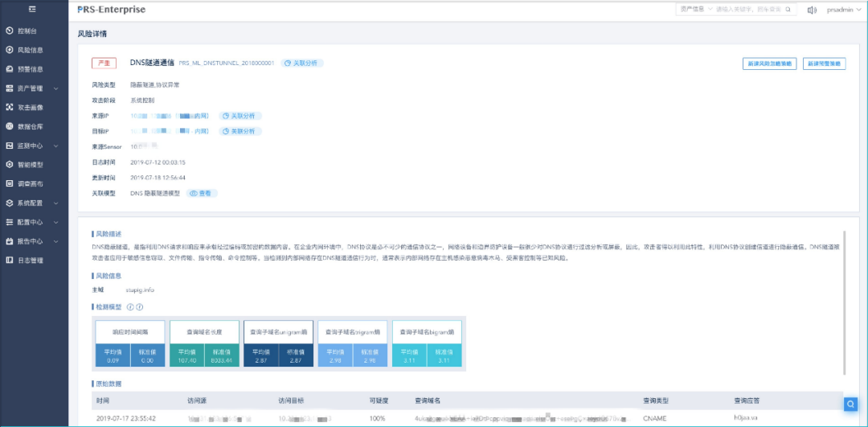The height and width of the screenshot is (427, 868).
Task: Click the 新建预警策略 button
Action: pyautogui.click(x=825, y=64)
